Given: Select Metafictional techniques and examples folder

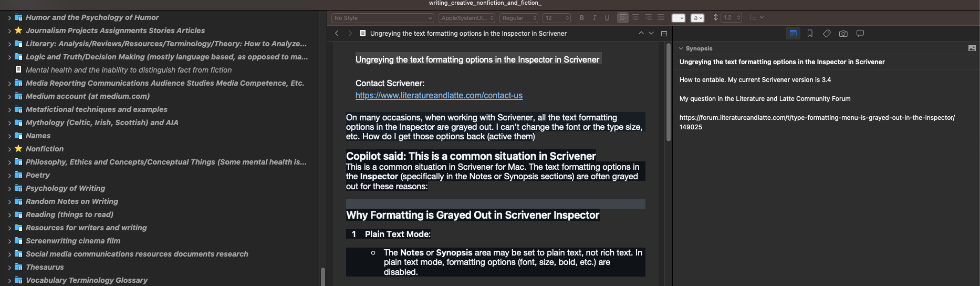Looking at the screenshot, I should pyautogui.click(x=97, y=109).
